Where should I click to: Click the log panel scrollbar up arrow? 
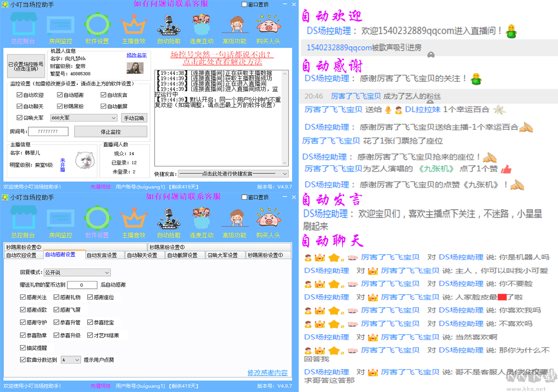point(285,74)
